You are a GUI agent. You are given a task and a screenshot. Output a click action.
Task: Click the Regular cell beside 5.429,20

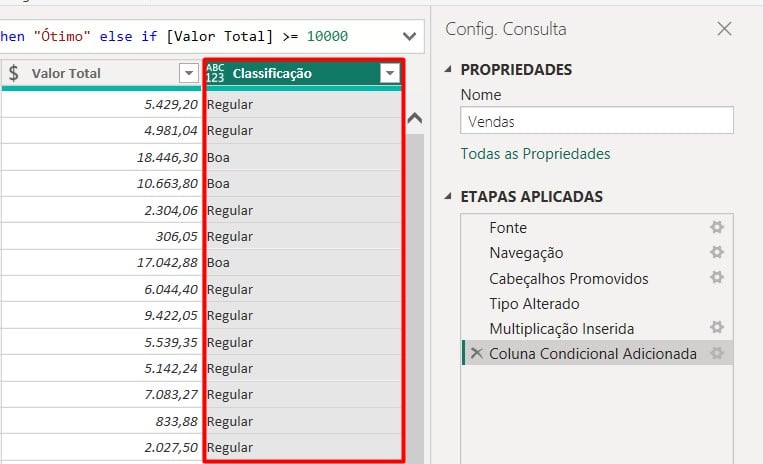(303, 104)
